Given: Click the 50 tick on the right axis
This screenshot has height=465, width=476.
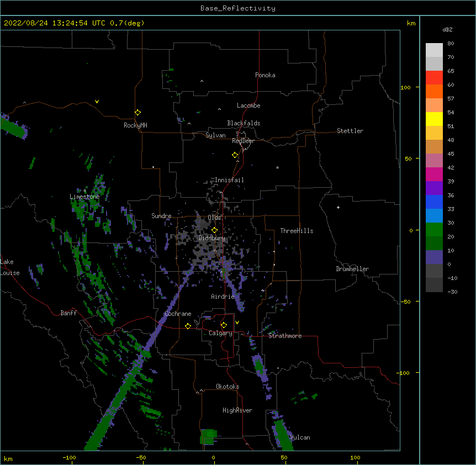Looking at the screenshot, I should tap(408, 158).
